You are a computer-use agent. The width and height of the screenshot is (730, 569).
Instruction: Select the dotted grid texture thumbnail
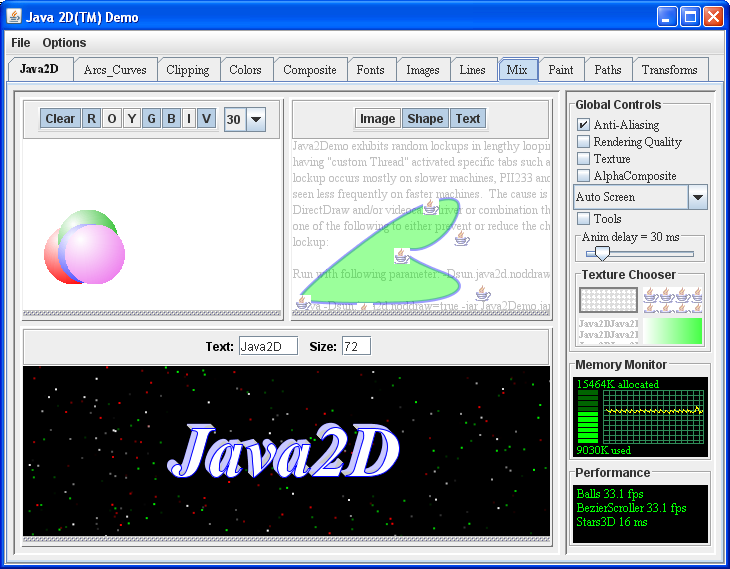[608, 300]
